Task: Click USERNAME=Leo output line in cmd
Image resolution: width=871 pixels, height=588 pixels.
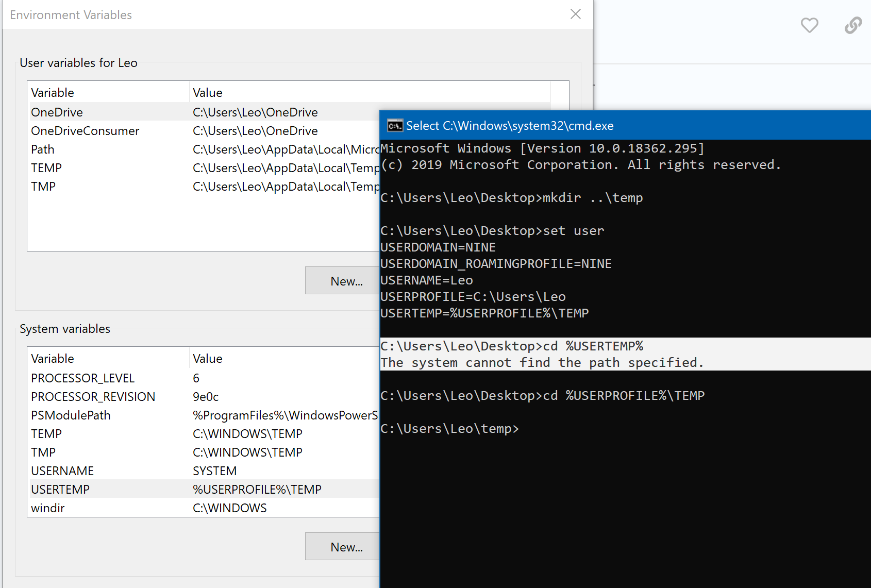Action: pyautogui.click(x=427, y=280)
